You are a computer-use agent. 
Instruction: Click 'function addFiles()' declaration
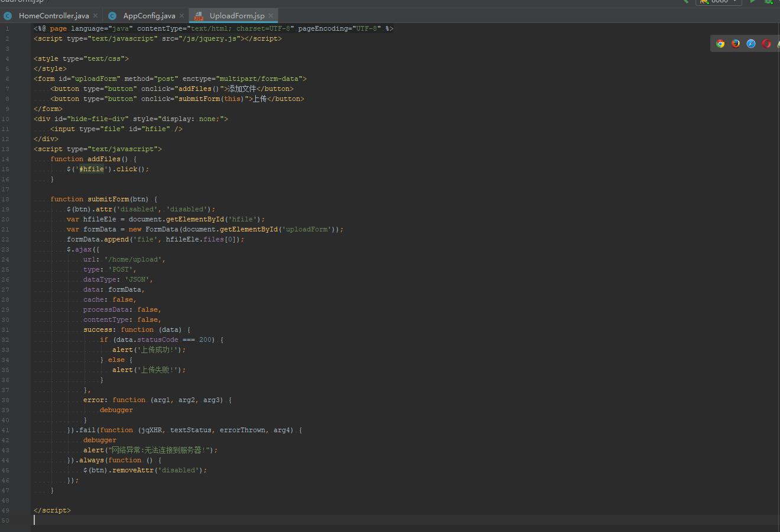(89, 159)
